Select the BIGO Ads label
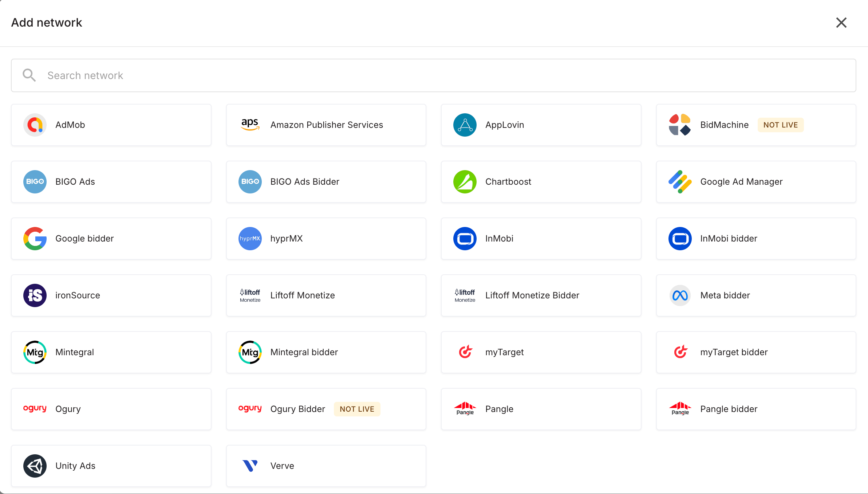 75,182
